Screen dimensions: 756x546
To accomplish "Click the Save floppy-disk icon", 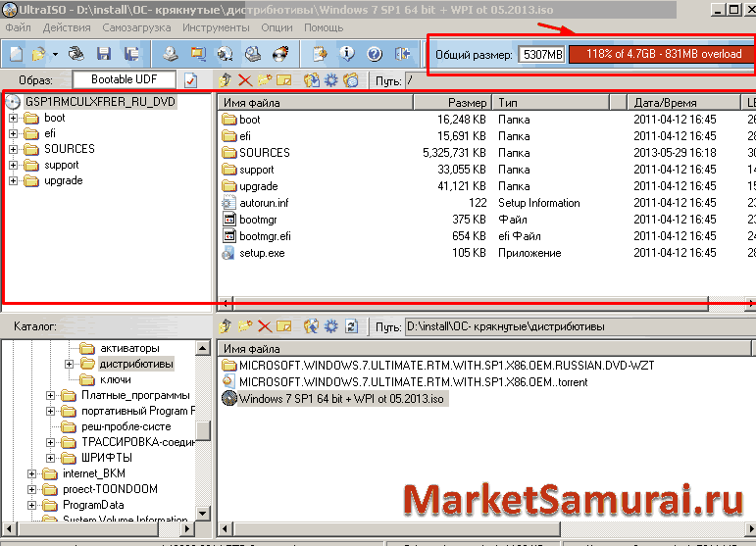I will point(104,54).
